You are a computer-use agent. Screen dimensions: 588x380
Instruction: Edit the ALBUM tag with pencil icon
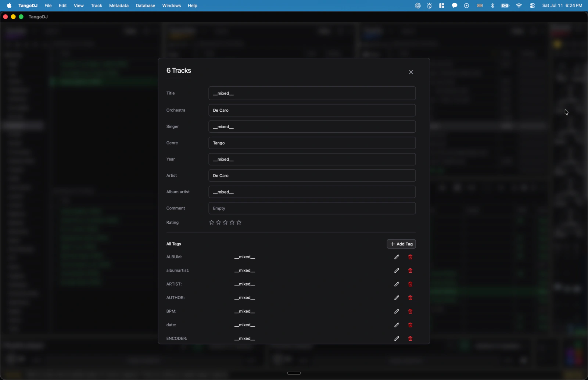click(x=397, y=257)
